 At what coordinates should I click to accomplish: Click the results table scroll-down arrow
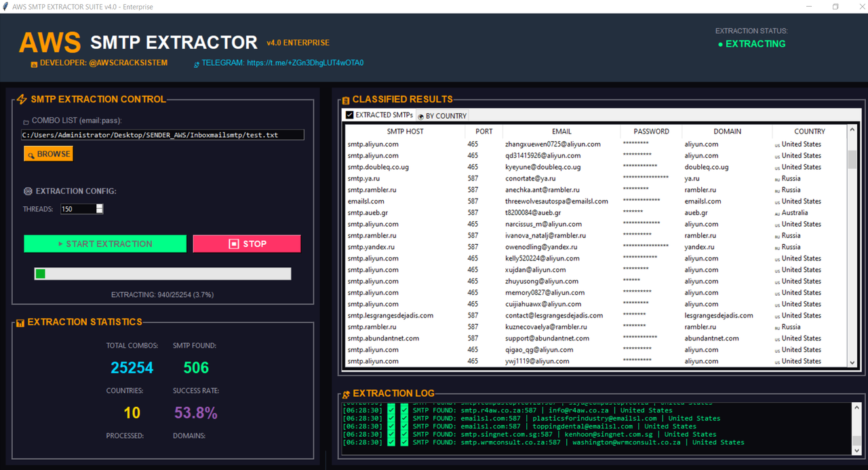click(852, 363)
